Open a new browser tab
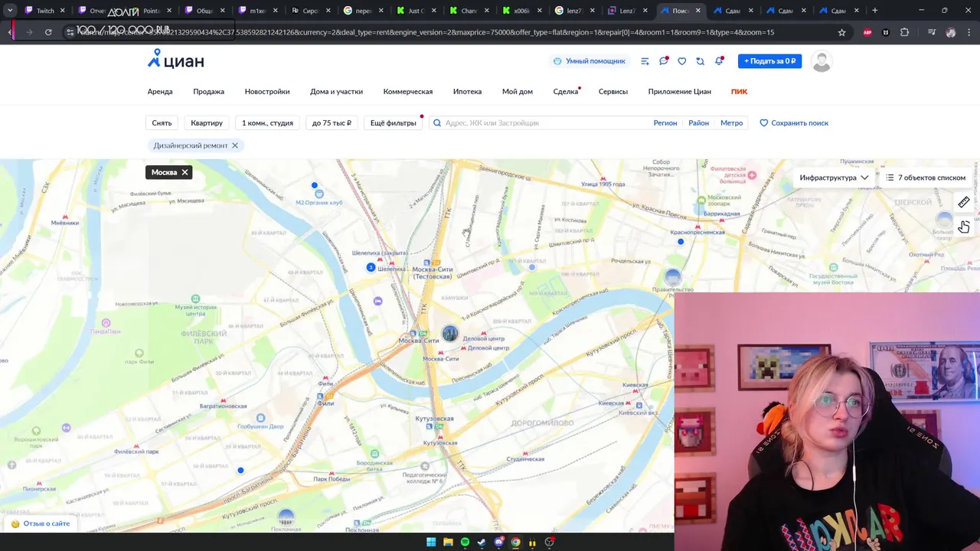 pyautogui.click(x=875, y=11)
